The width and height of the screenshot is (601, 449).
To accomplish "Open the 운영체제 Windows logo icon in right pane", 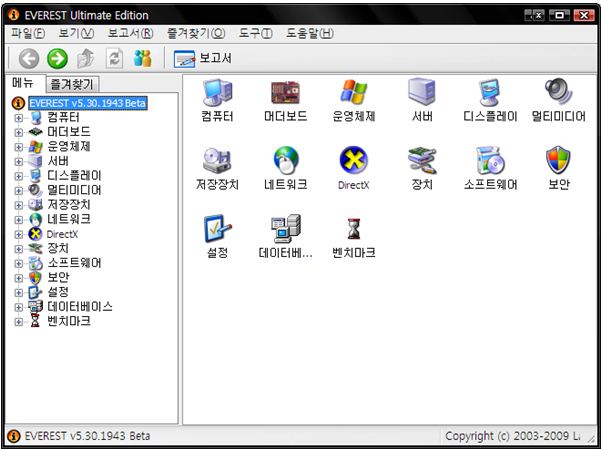I will 353,92.
